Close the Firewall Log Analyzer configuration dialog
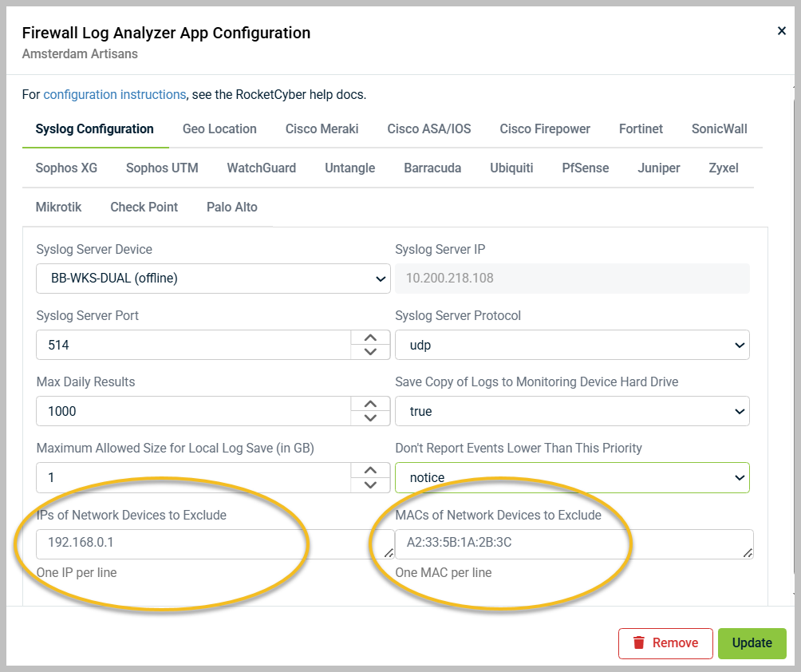Viewport: 801px width, 672px height. pos(780,30)
